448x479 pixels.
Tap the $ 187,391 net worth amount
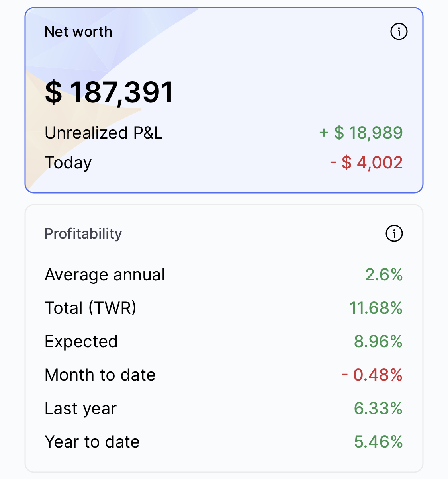(109, 92)
